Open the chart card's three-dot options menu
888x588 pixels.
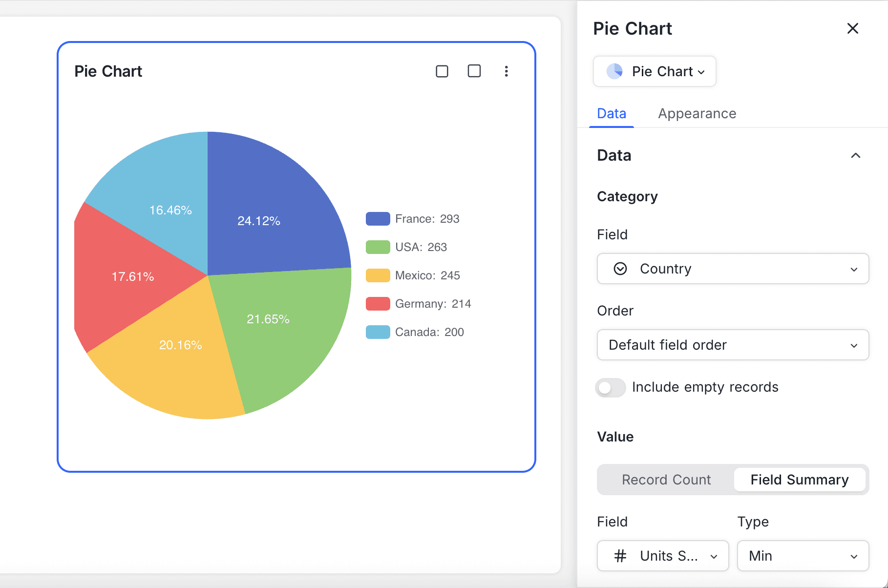[x=507, y=71]
